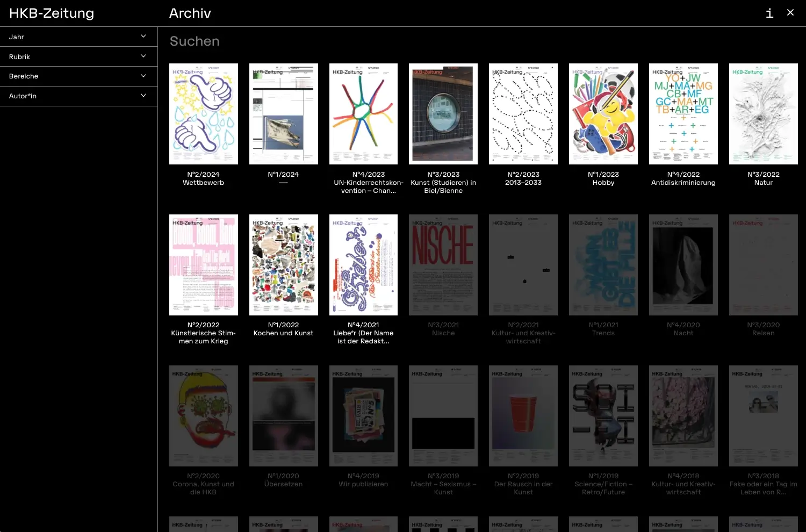Open N°2/2021 Kultur- und Kreativwirtschaft cover

point(523,265)
